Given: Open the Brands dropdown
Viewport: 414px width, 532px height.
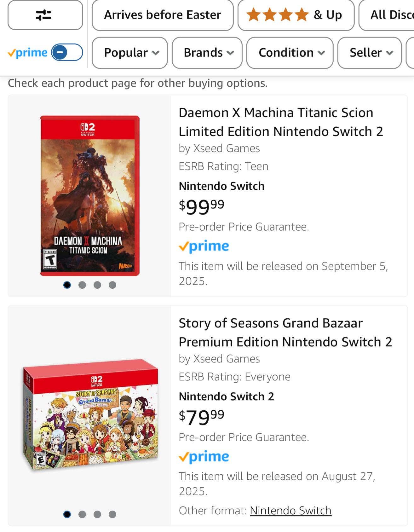Looking at the screenshot, I should pos(207,53).
